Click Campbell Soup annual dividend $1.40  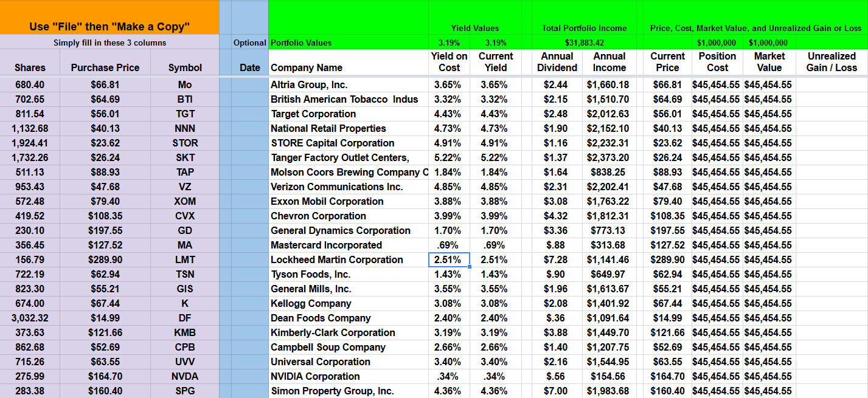point(557,347)
